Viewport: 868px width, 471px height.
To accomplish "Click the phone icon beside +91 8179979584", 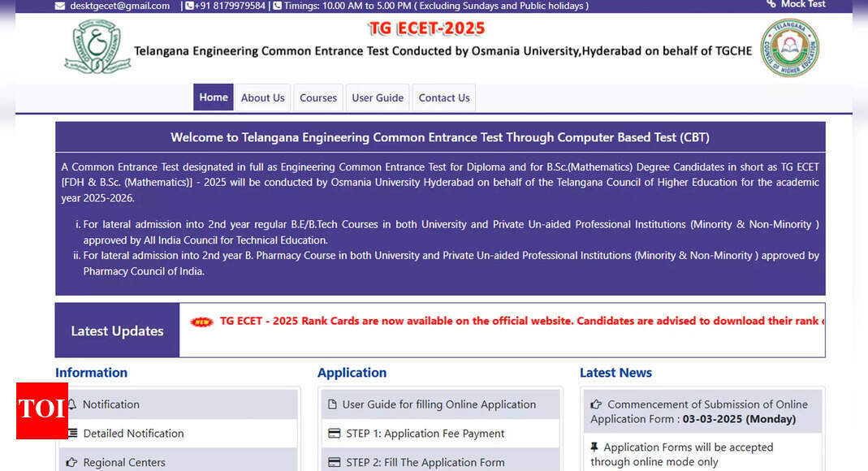I will (189, 6).
